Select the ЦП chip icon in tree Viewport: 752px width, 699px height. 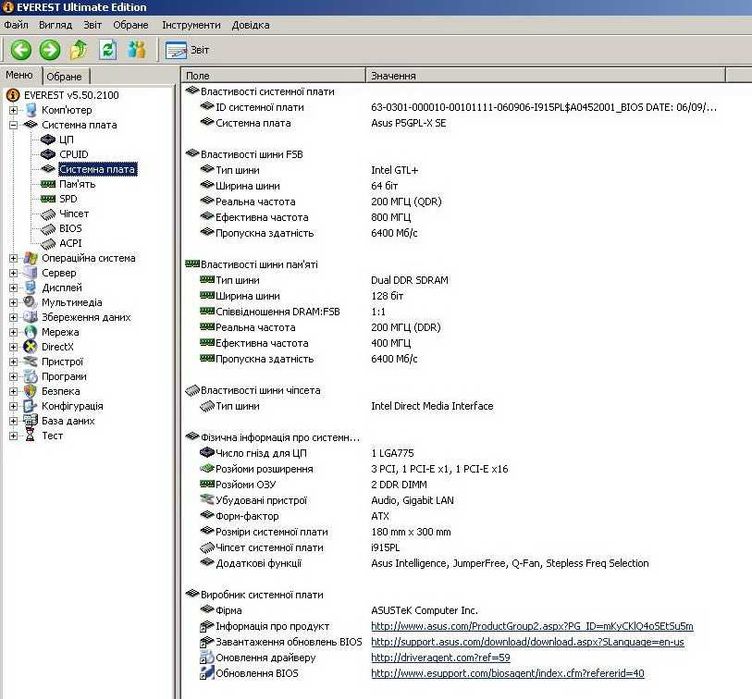(x=48, y=140)
